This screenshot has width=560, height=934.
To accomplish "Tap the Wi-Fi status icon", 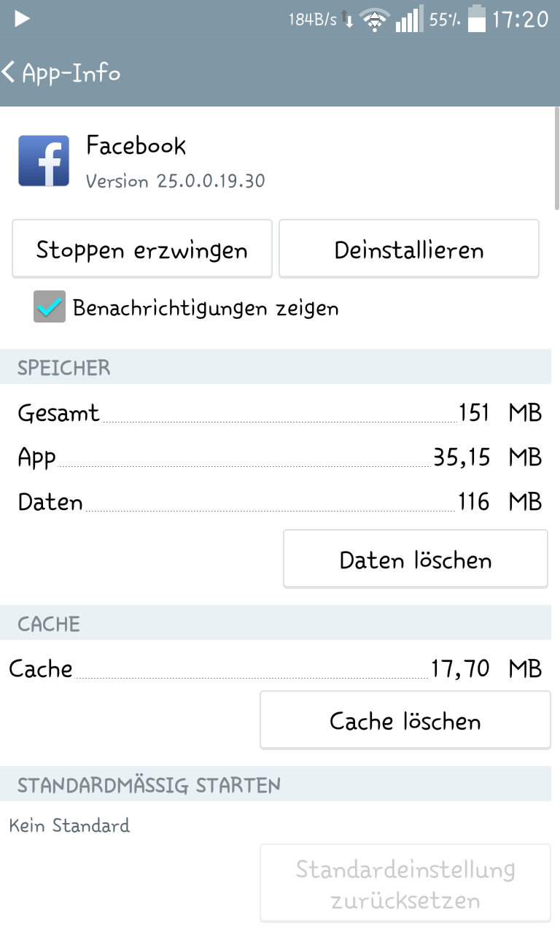I will [374, 20].
